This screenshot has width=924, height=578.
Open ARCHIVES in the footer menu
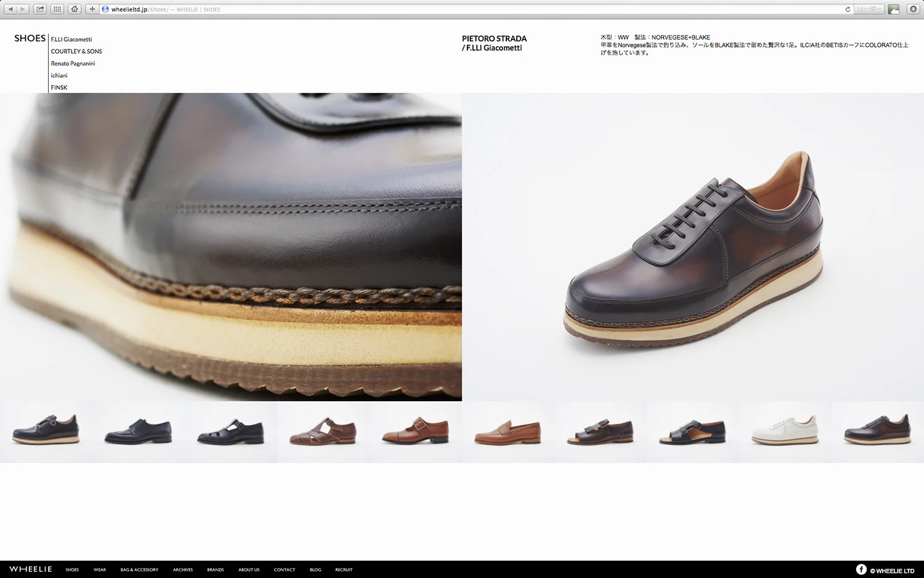tap(183, 570)
